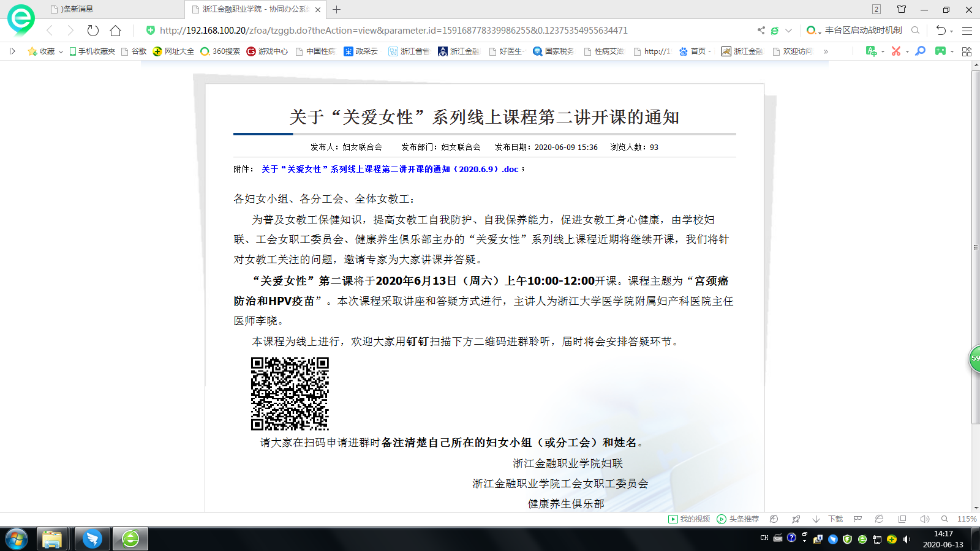Click the green gamepad extension icon
Image resolution: width=980 pixels, height=551 pixels.
tap(940, 51)
